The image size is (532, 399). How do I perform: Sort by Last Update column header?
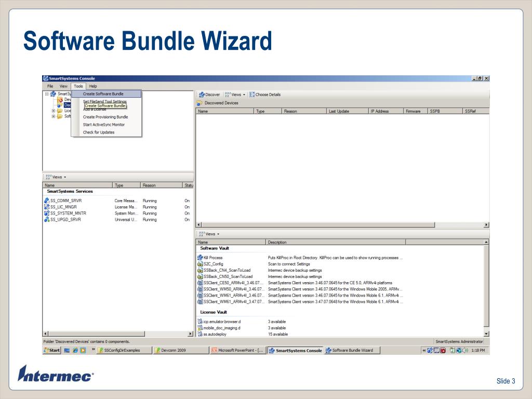pos(347,111)
